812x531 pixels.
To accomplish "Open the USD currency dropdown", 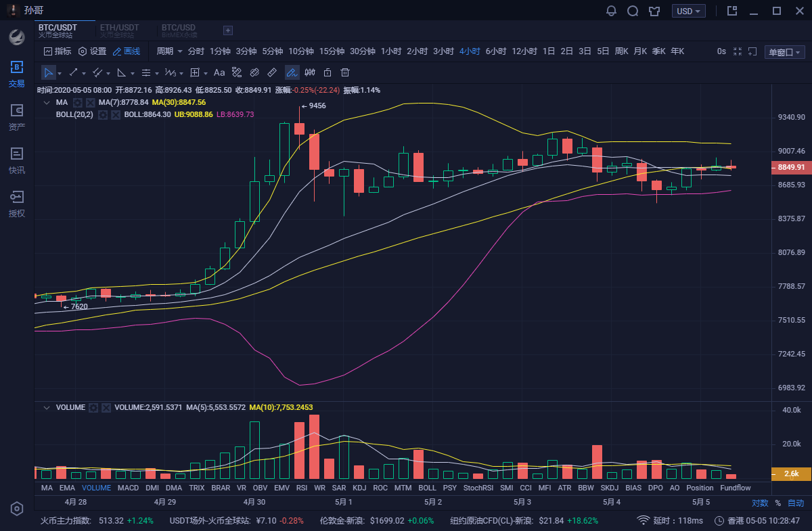I will point(689,11).
